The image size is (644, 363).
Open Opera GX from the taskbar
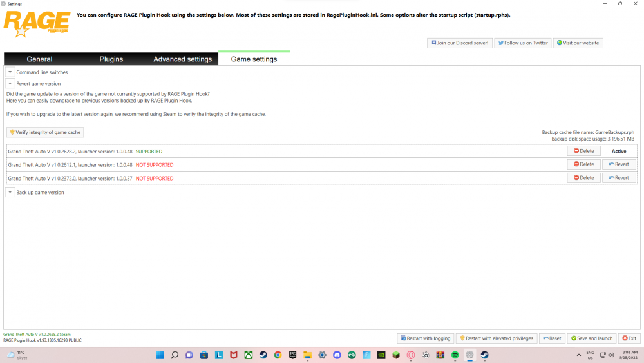coord(411,355)
